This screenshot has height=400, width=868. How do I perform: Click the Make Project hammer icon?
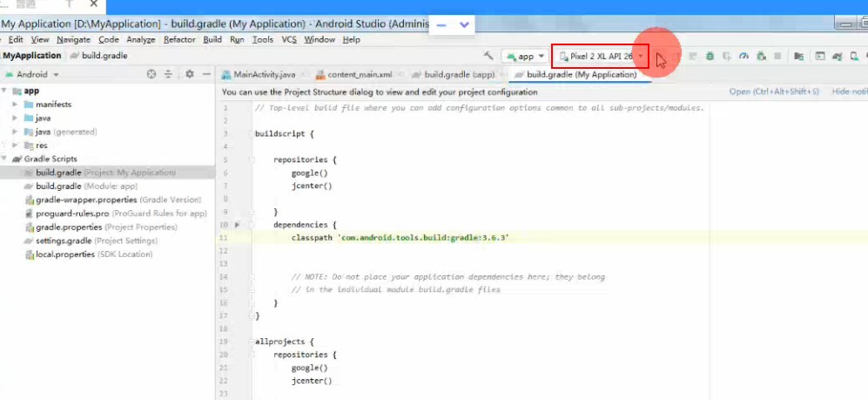488,56
